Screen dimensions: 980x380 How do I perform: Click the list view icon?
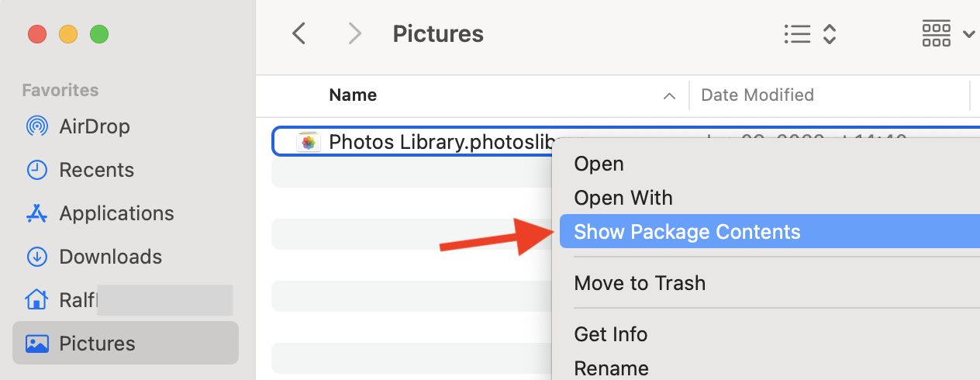click(x=797, y=33)
